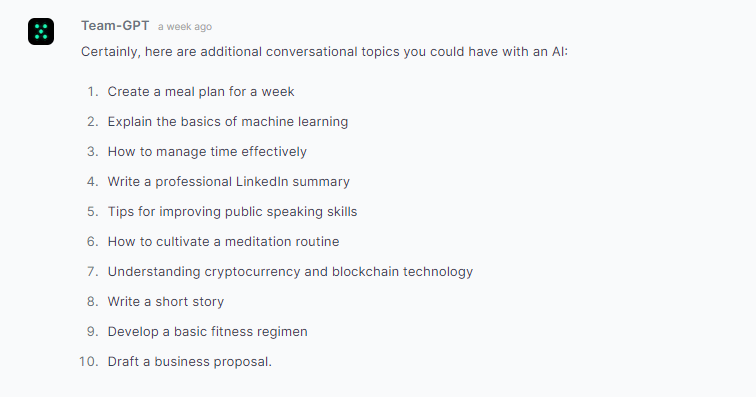The image size is (756, 397).
Task: Click the Team-GPT avatar icon
Action: click(41, 31)
